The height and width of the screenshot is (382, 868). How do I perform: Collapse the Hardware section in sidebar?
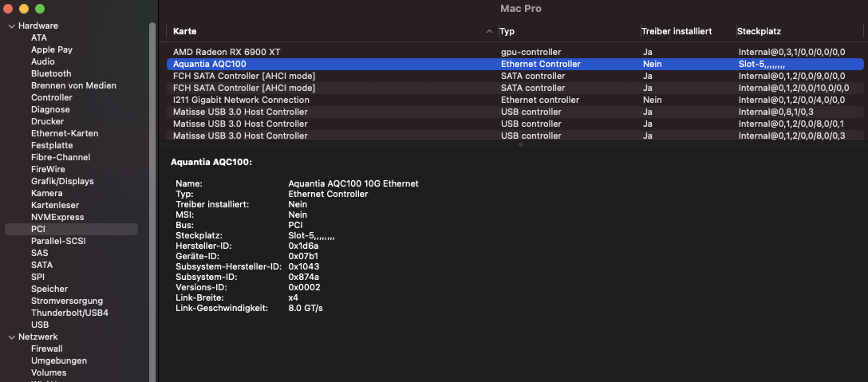11,26
